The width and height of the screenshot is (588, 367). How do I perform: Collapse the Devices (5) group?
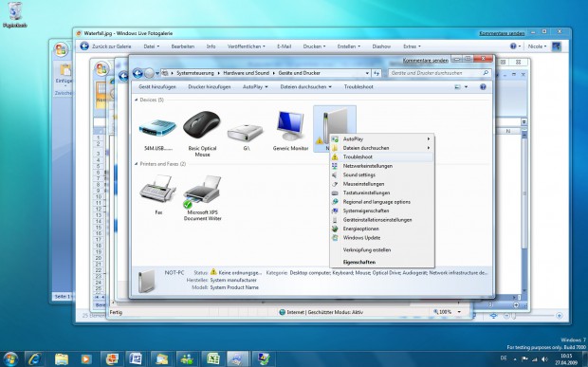[137, 101]
